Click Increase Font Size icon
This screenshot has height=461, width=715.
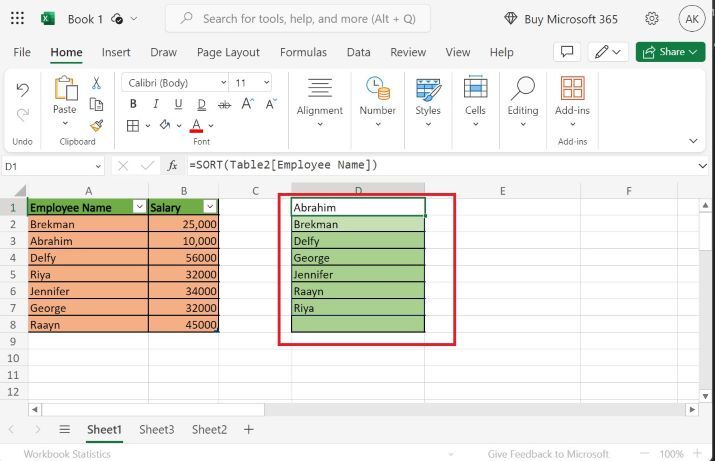click(248, 104)
